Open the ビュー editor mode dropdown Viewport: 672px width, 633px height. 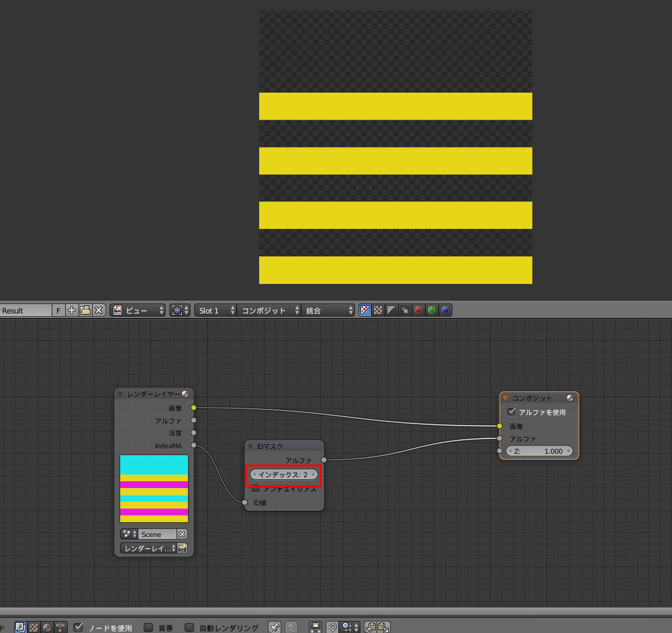tap(138, 310)
